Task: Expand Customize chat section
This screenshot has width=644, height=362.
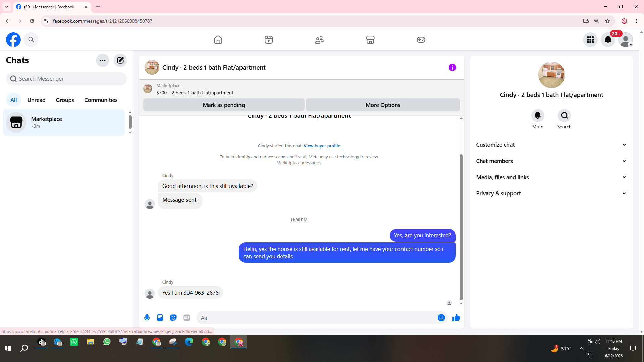Action: 551,145
